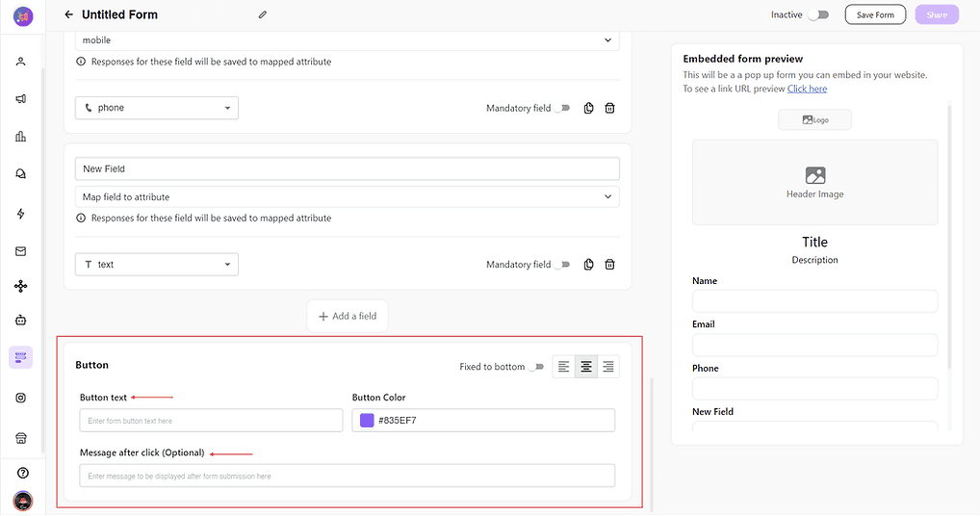This screenshot has height=516, width=980.
Task: Open the help question mark icon
Action: pos(23,473)
